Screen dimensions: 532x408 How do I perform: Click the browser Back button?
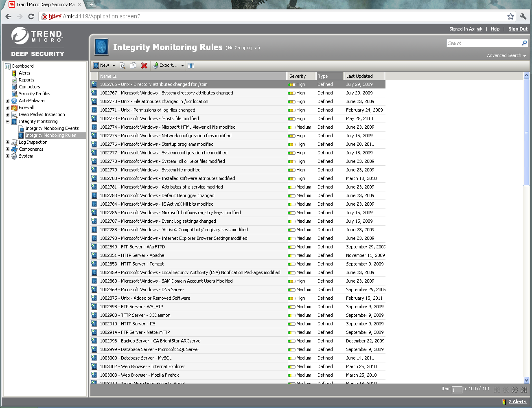click(x=9, y=16)
